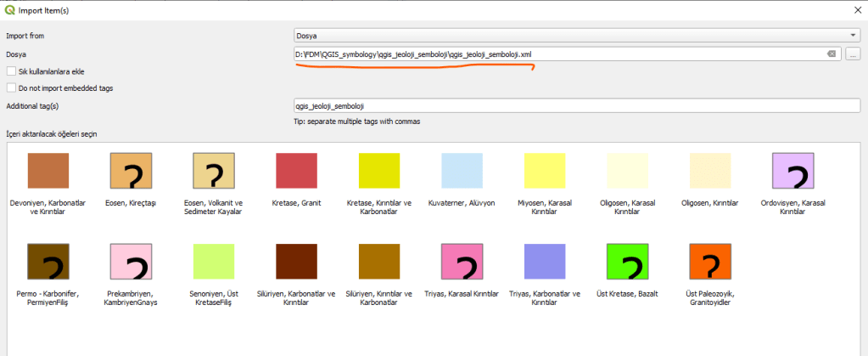The image size is (868, 356).
Task: Toggle Do not import embedded tags
Action: [x=11, y=88]
